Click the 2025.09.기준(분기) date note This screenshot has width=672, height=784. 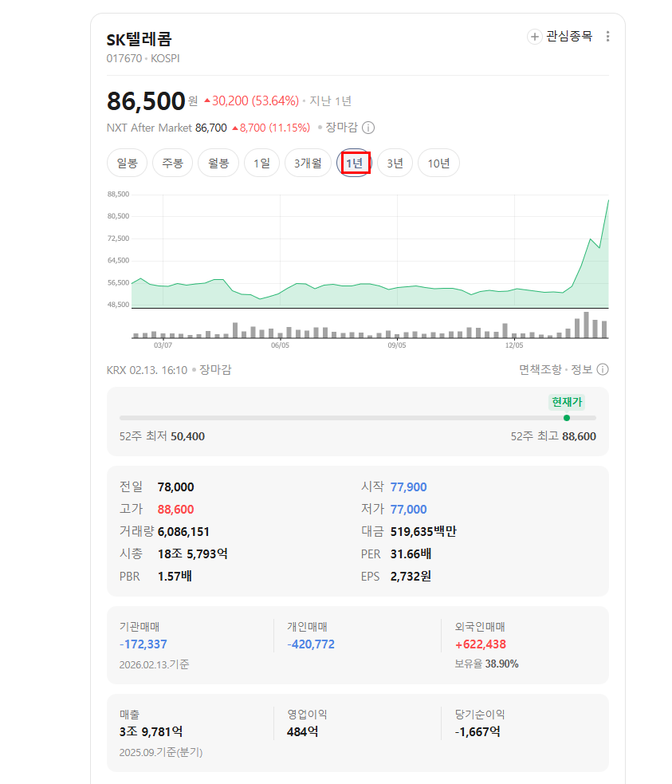coord(161,753)
